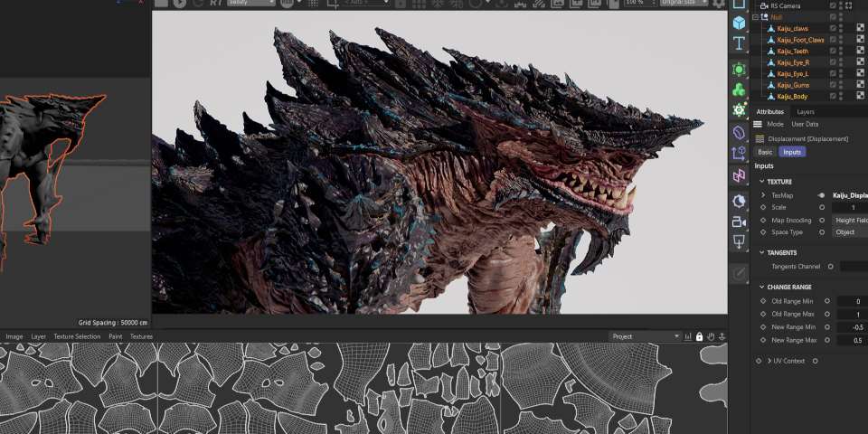Open render view settings gear
The width and height of the screenshot is (868, 434).
[719, 4]
